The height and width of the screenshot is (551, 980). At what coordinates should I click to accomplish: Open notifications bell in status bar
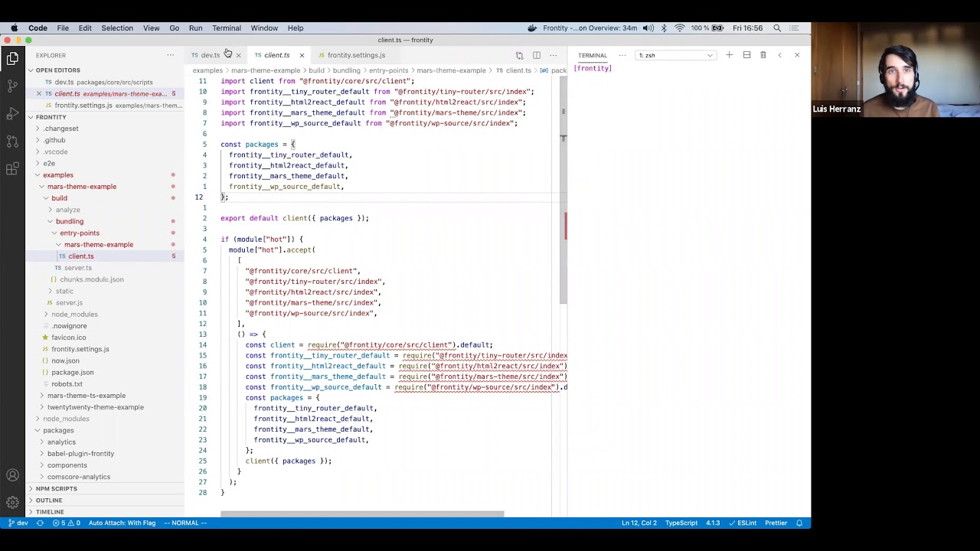point(799,523)
